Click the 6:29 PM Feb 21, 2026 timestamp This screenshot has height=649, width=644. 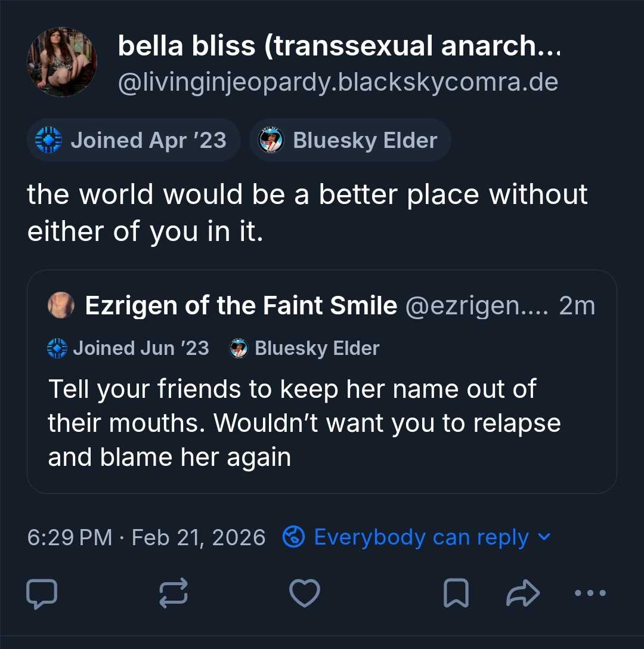(146, 537)
